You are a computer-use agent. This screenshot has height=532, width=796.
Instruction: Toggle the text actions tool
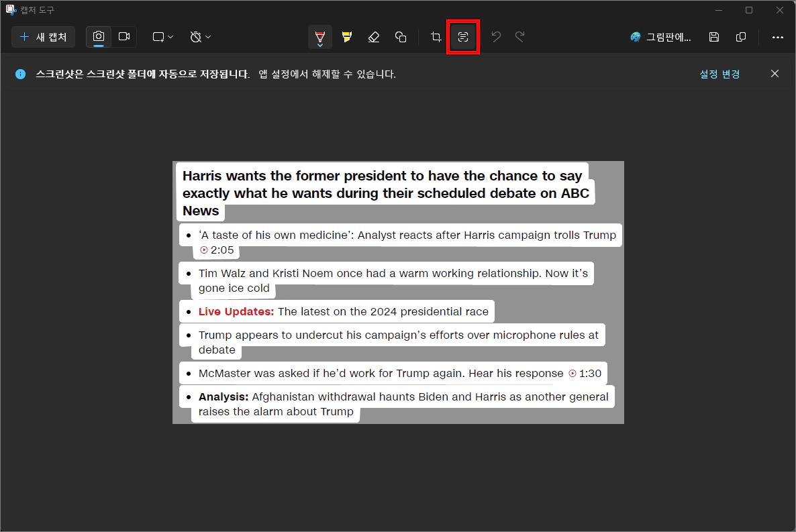coord(463,37)
